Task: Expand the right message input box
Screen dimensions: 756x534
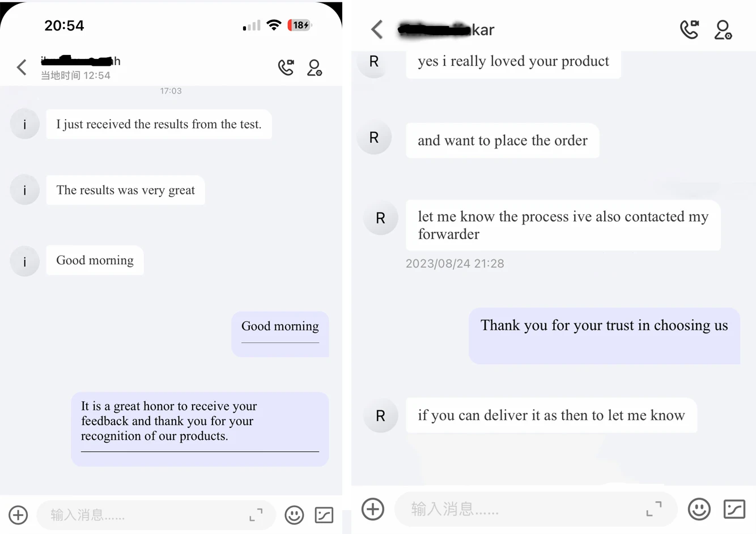Action: point(654,509)
